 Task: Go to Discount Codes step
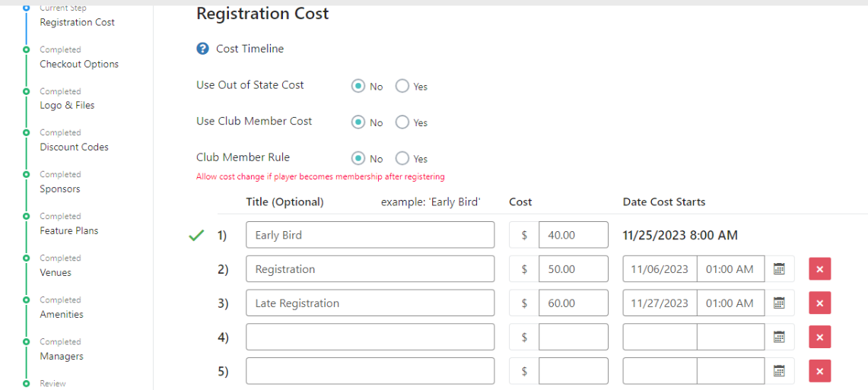tap(74, 147)
